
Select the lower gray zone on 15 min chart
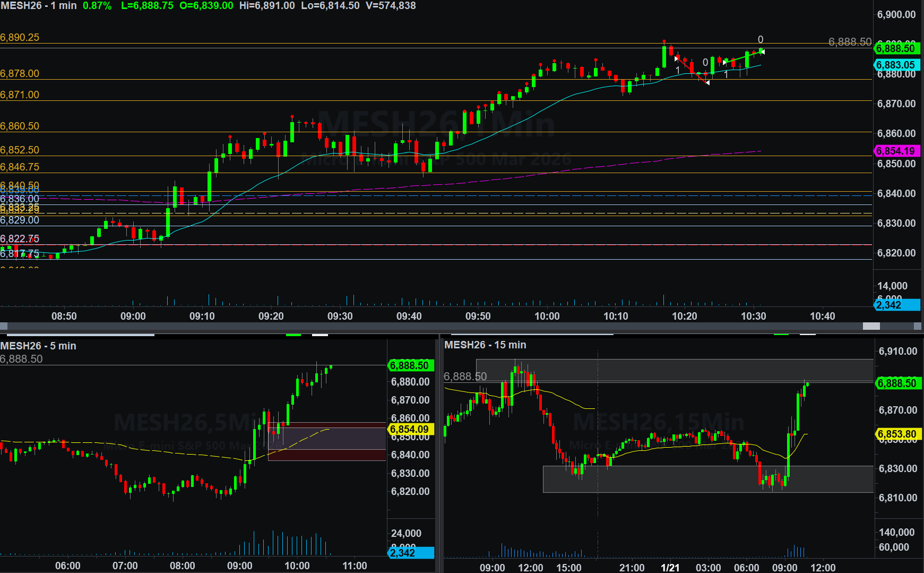tap(707, 479)
